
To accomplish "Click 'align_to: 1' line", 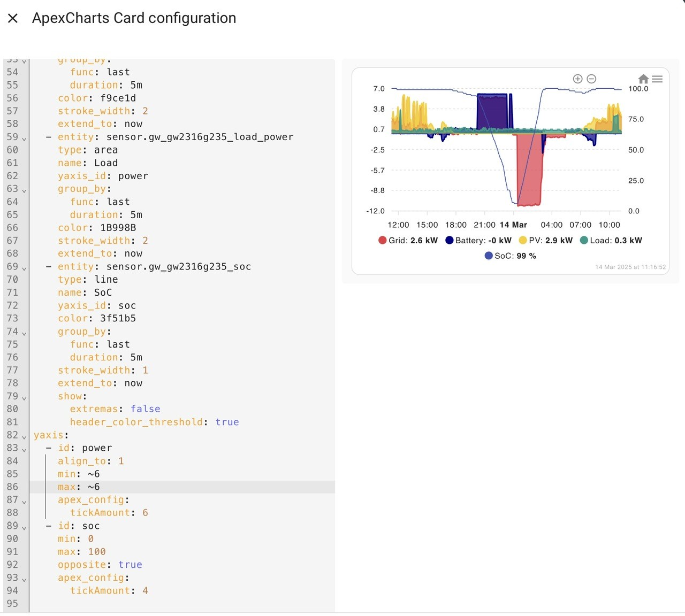I will click(91, 461).
